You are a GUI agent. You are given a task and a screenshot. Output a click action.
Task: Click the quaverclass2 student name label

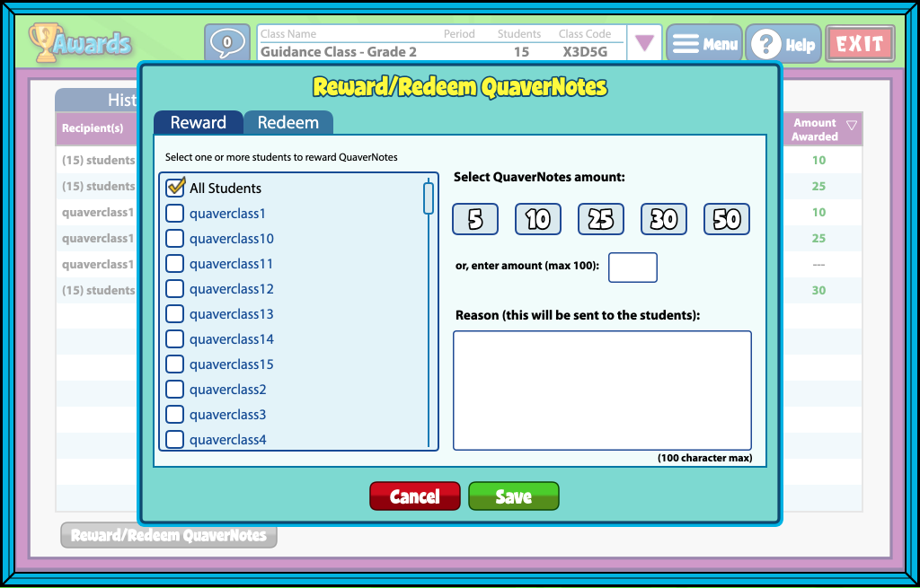pos(227,390)
